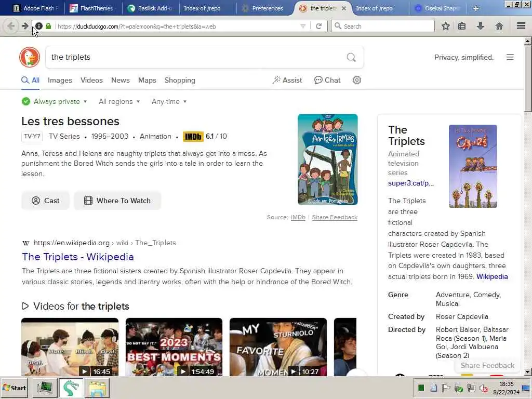Click the flag icon in system tray
Viewport: 532px width, 399px height.
pos(446,388)
